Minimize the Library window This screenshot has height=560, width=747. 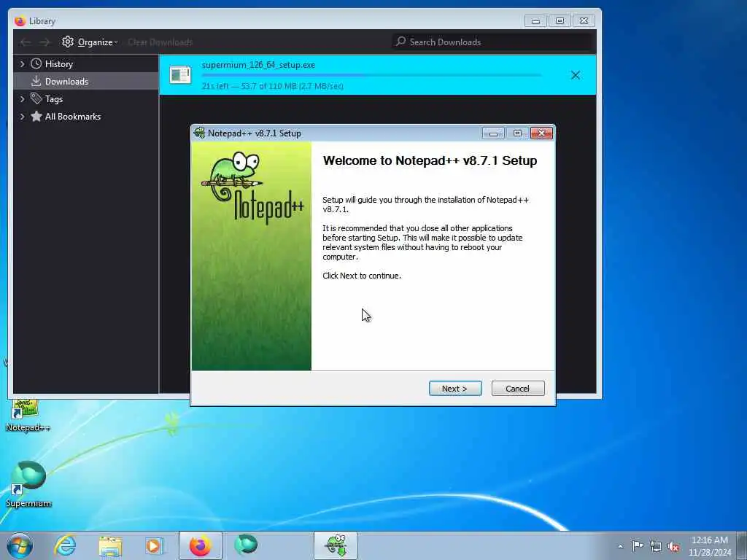click(x=535, y=21)
